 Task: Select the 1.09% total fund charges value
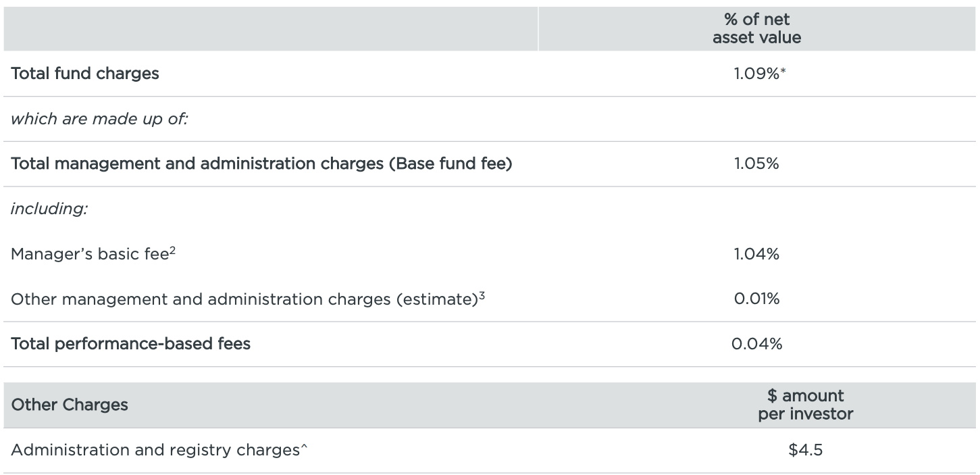click(x=756, y=74)
